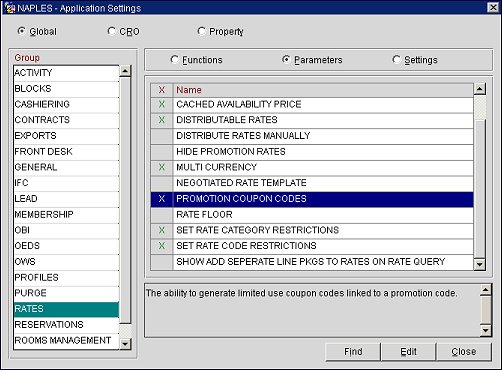Click the X column header
502x370 pixels.
click(x=162, y=90)
